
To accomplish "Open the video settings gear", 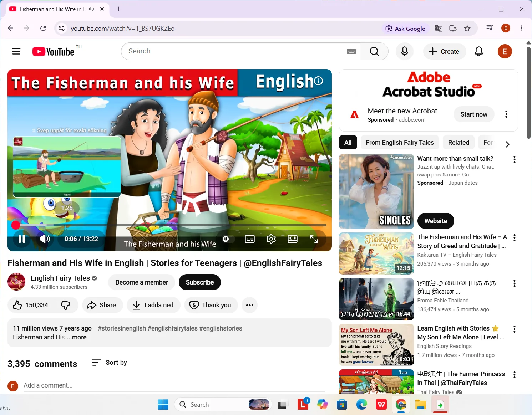I will (x=271, y=239).
